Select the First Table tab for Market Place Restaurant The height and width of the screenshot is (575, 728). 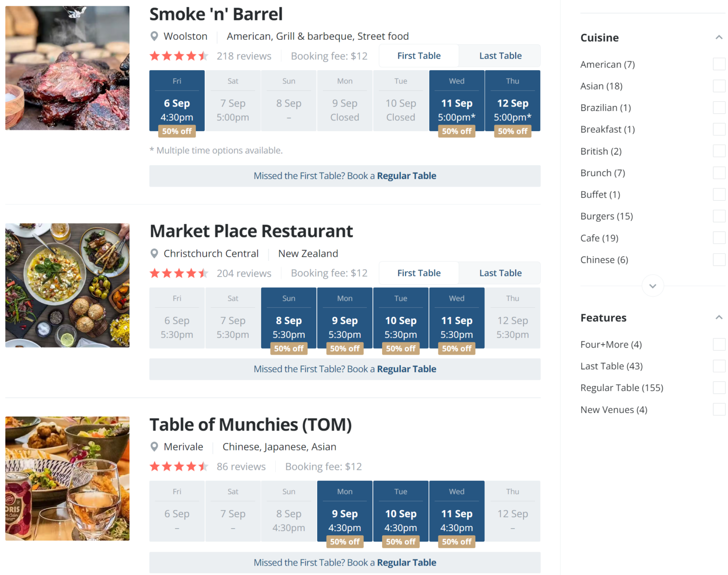[419, 273]
